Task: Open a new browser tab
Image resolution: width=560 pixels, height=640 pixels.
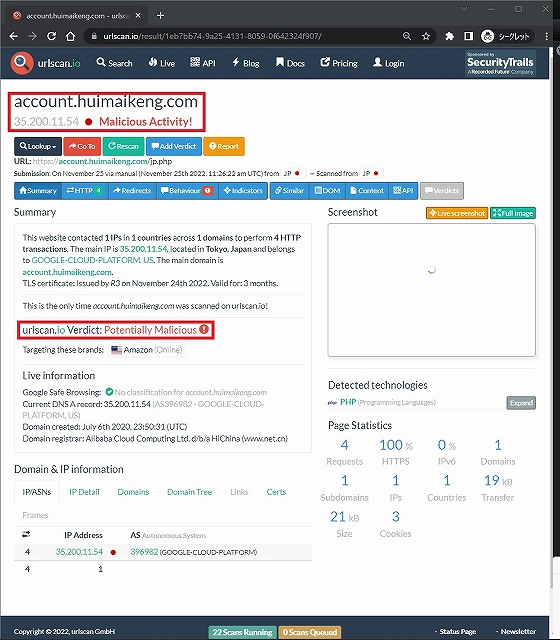Action: (160, 16)
